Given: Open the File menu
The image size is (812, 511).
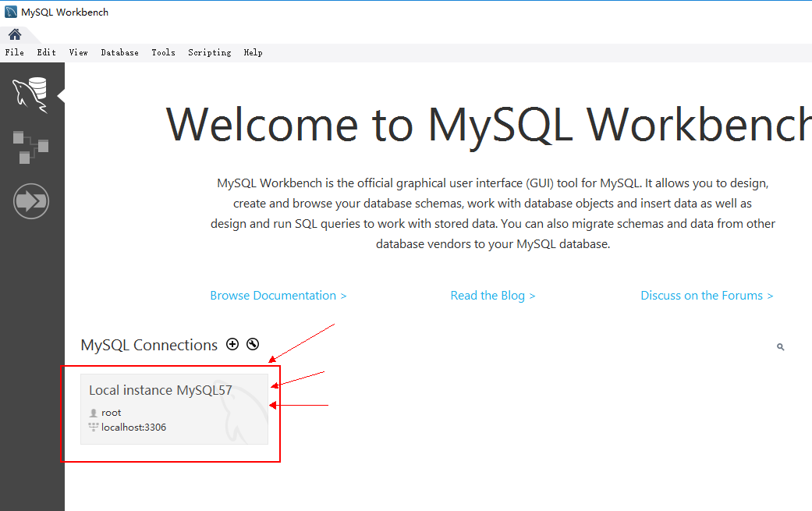Looking at the screenshot, I should 14,52.
